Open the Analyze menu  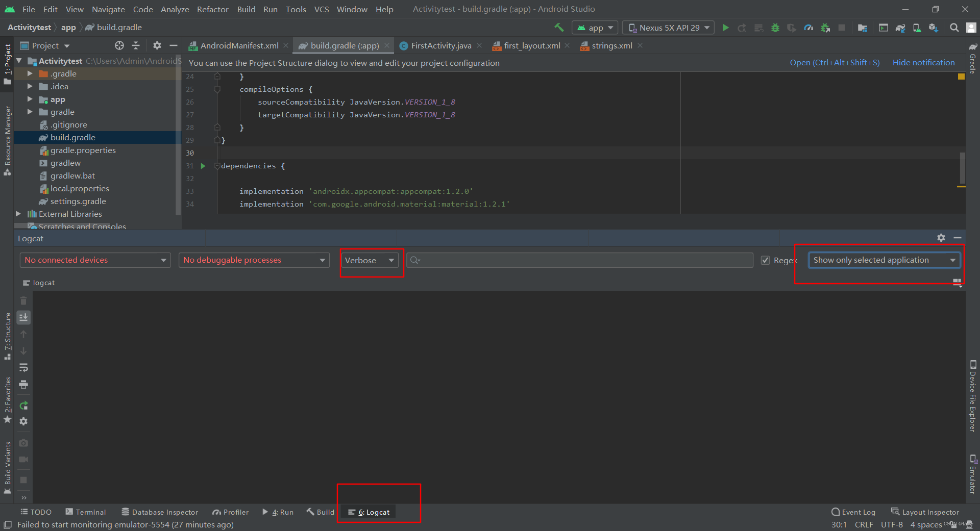(x=175, y=9)
